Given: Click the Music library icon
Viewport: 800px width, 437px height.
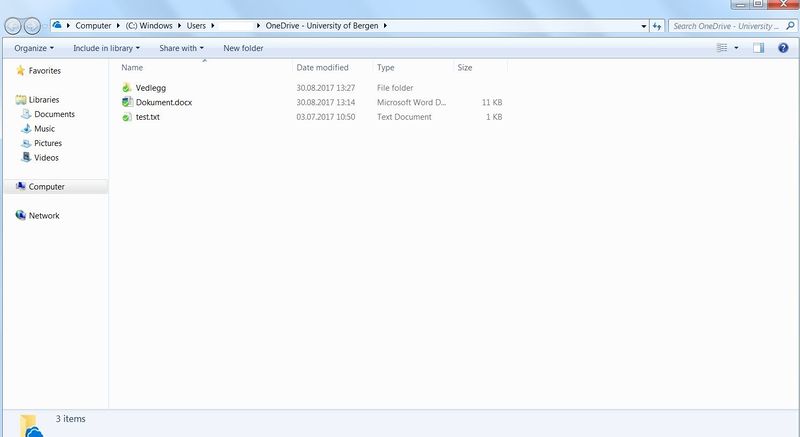Looking at the screenshot, I should pos(27,128).
